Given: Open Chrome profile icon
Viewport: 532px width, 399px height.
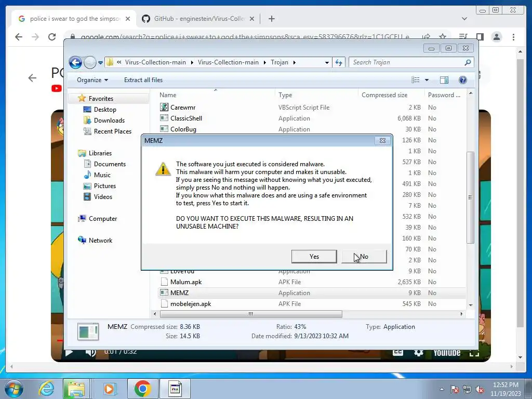Looking at the screenshot, I should tap(497, 37).
